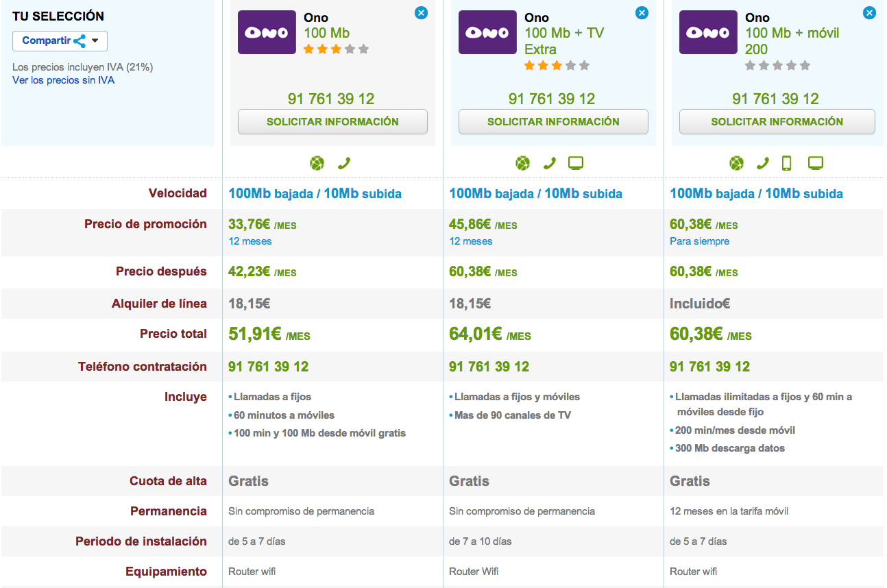The width and height of the screenshot is (887, 588).
Task: Click 'Llamadas a fijos y móviles' feature
Action: coord(518,397)
